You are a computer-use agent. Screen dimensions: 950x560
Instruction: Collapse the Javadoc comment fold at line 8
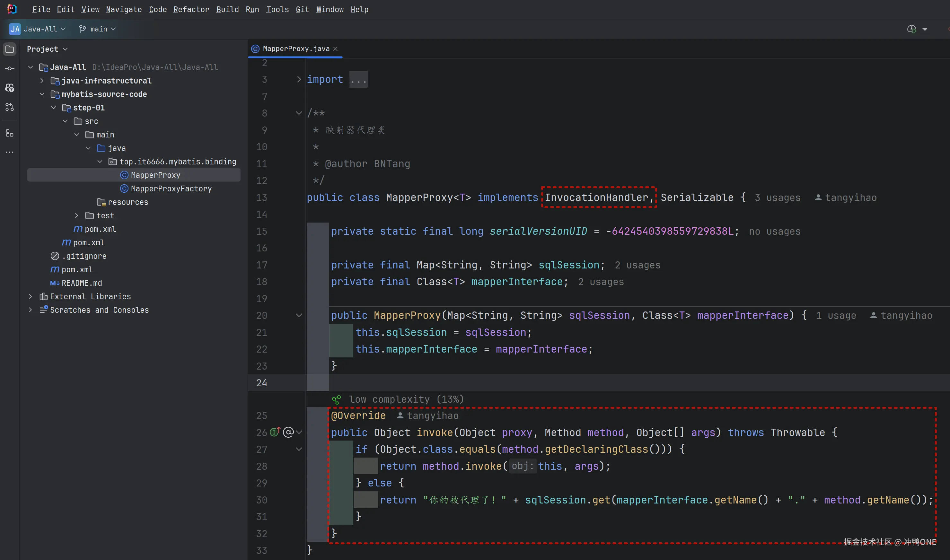click(299, 113)
